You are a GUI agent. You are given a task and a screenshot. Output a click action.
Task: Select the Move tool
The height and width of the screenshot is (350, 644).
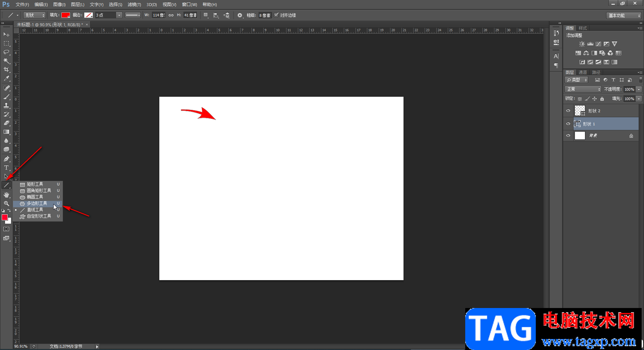coord(6,34)
